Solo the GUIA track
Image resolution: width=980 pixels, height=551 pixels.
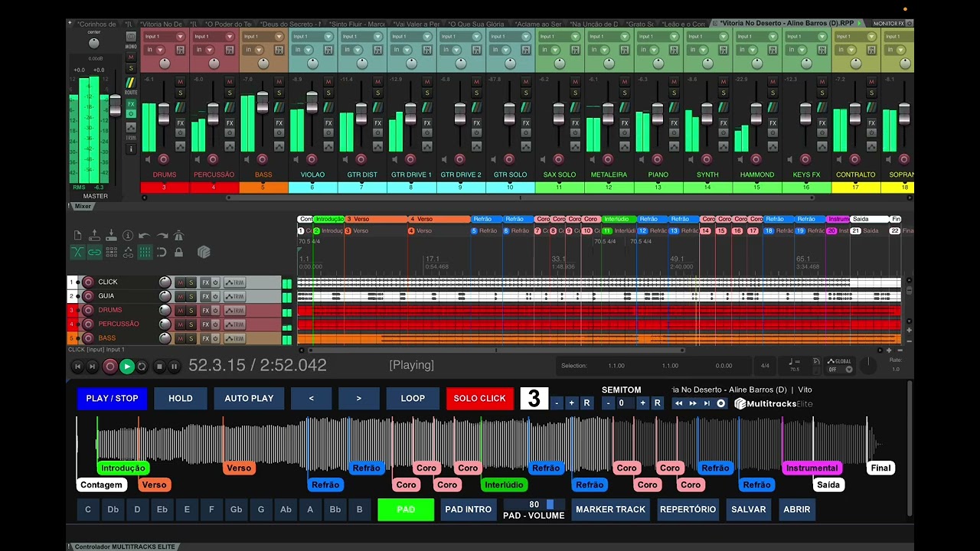(191, 296)
